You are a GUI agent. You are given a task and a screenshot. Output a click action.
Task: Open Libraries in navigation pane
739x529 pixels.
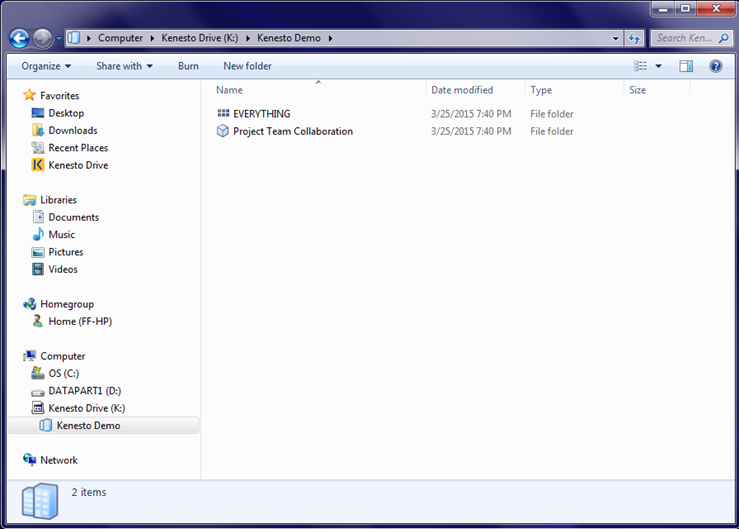58,200
